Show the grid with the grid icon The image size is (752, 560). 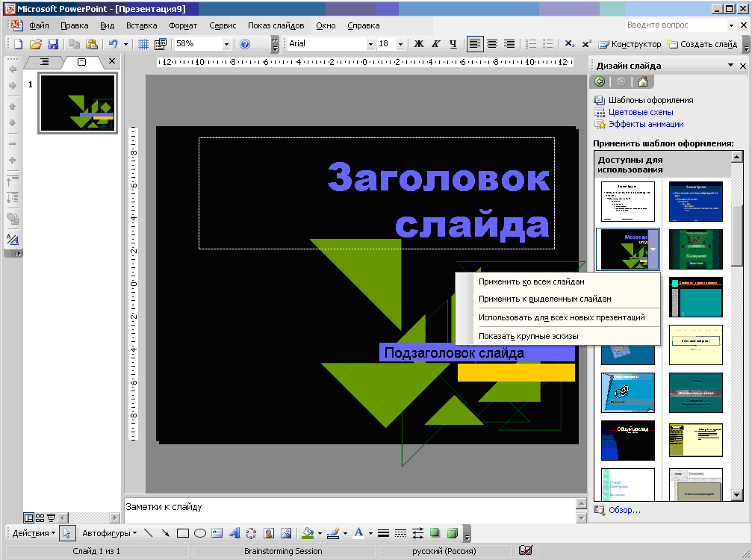[x=143, y=44]
